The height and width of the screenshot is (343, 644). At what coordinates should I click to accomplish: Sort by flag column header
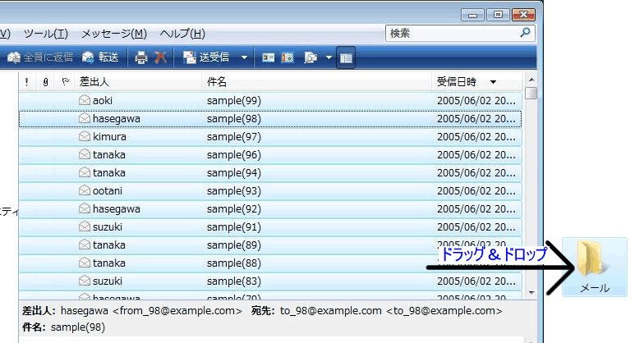pos(65,82)
